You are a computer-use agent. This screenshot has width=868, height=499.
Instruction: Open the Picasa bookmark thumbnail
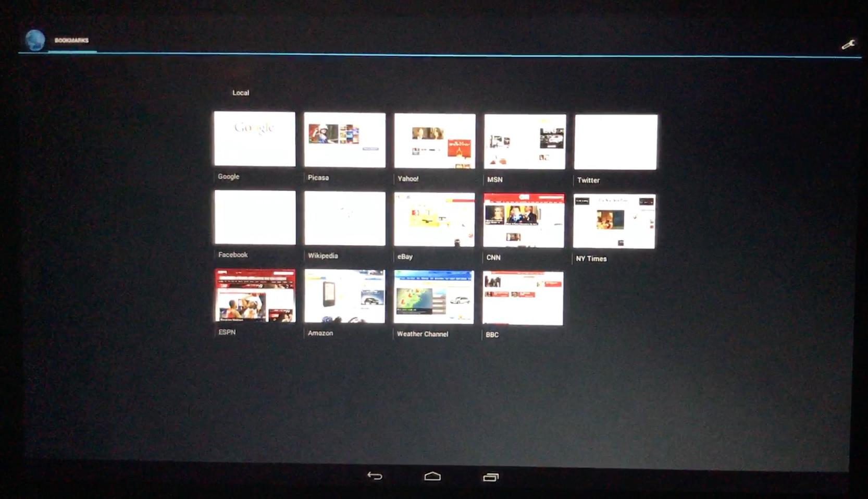[x=345, y=140]
